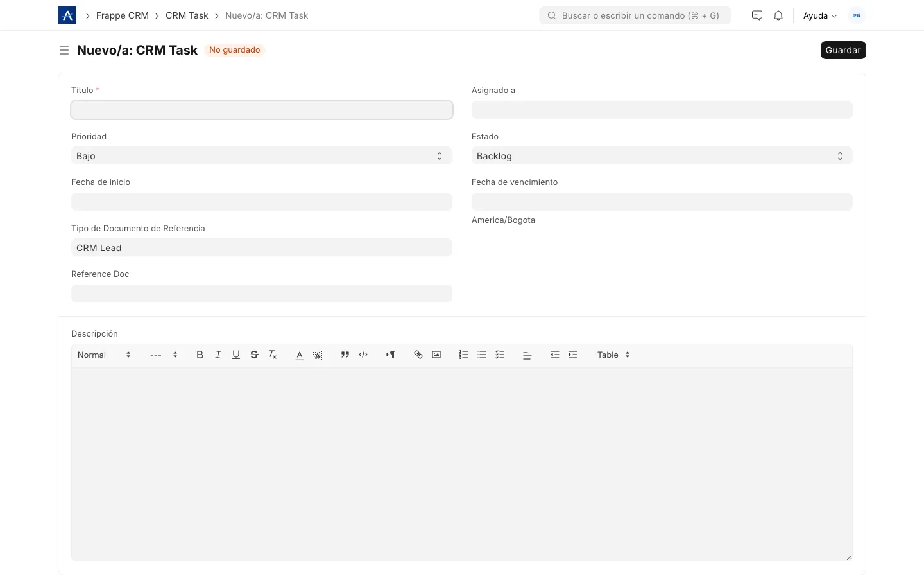
Task: Start a bulleted list
Action: click(x=482, y=355)
